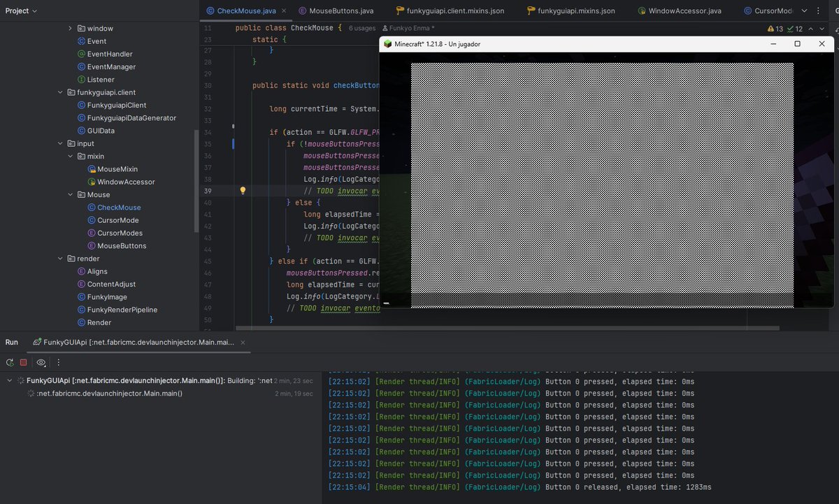Collapse the Mouse folder
This screenshot has height=504, width=839.
(x=70, y=195)
